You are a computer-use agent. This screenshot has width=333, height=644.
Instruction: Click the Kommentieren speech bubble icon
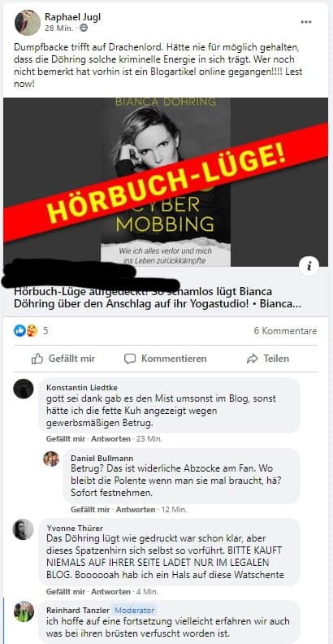(x=130, y=359)
